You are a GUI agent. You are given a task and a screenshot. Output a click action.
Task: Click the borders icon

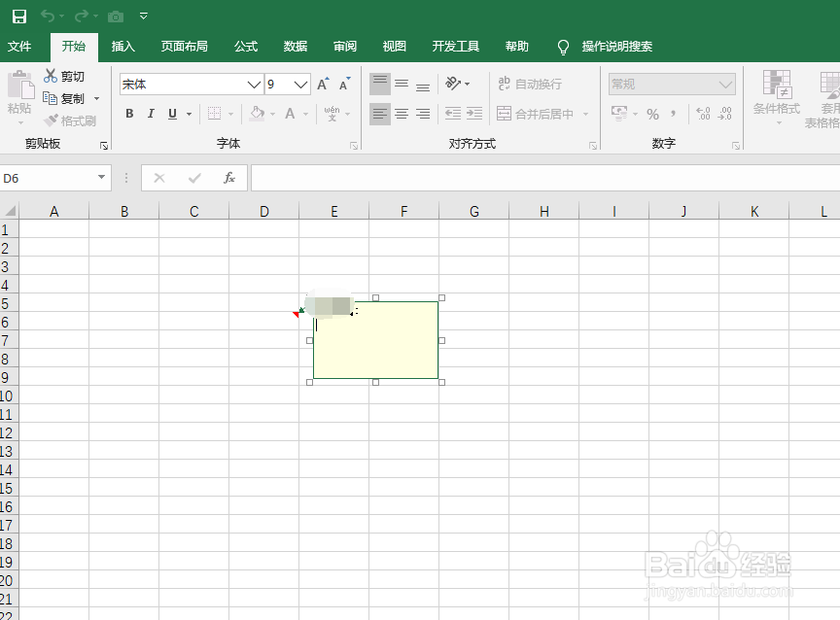214,114
